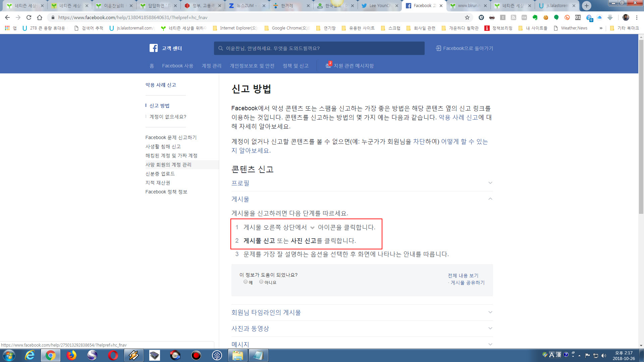Select the '예' radio button
This screenshot has height=362, width=644.
pos(246,282)
